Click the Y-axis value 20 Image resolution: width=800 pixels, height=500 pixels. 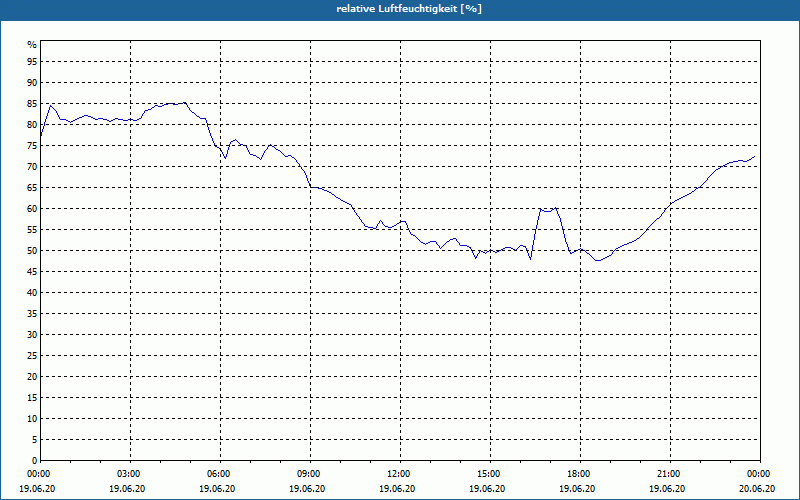[32, 377]
